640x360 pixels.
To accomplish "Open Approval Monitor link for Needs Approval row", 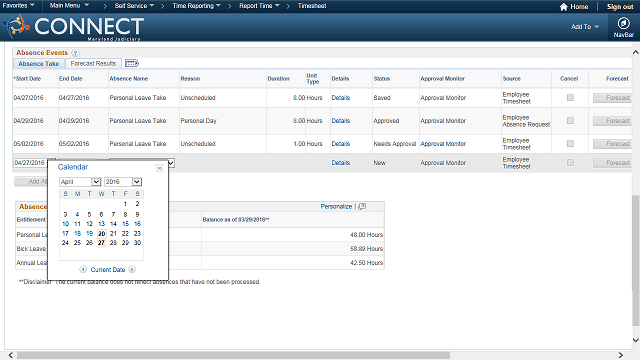I will click(443, 144).
